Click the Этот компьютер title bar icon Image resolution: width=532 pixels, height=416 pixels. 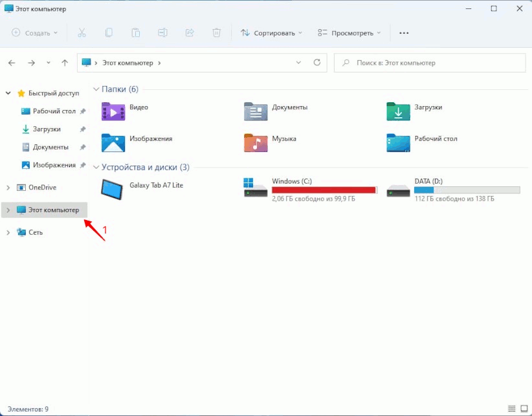tap(9, 8)
